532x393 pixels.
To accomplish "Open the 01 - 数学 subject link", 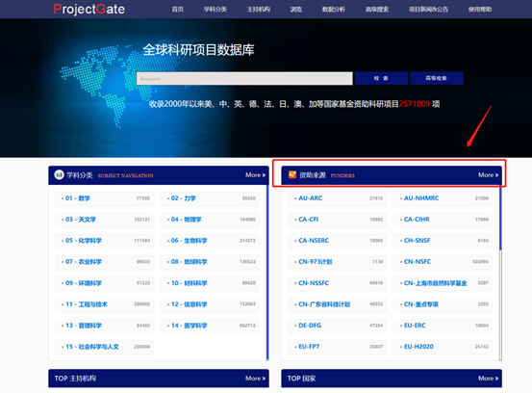I will coord(77,198).
